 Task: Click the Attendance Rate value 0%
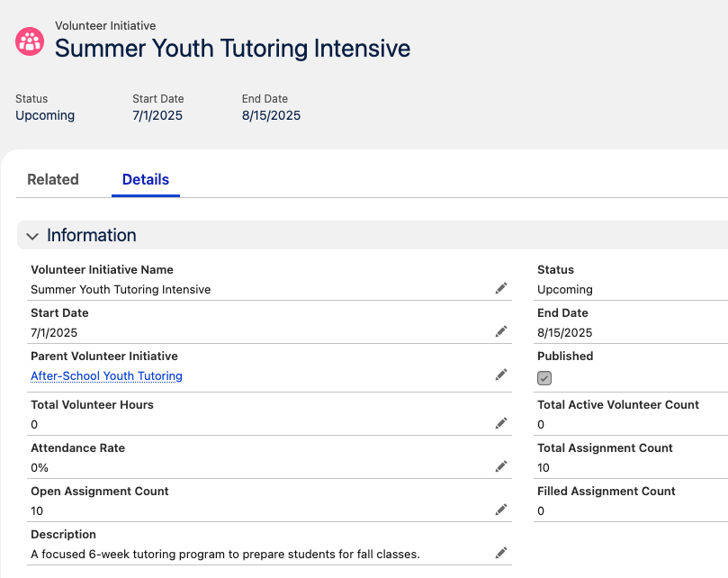coord(40,467)
